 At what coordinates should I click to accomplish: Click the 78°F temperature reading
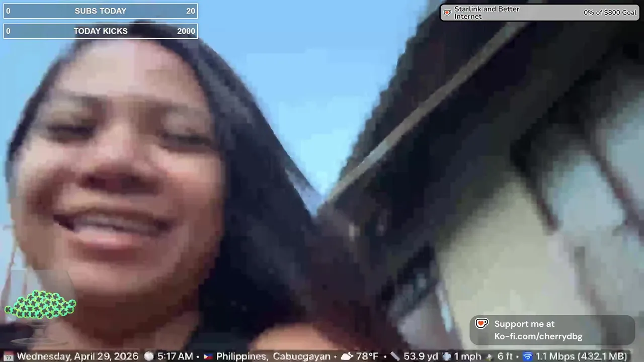367,356
